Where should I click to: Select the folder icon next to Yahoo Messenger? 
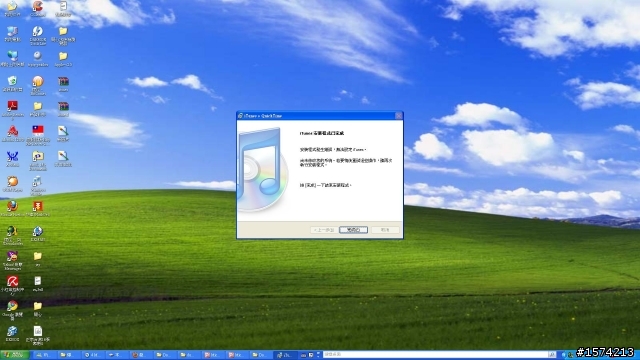(x=38, y=259)
